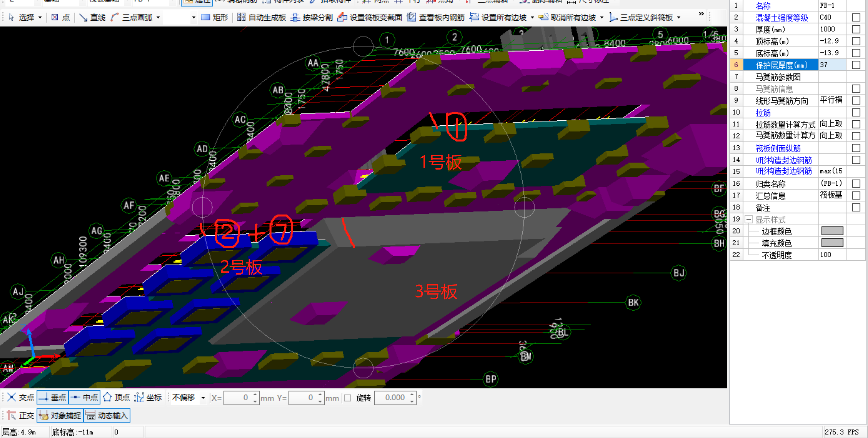
Task: Click the 底标高 status bar entry
Action: coord(73,432)
